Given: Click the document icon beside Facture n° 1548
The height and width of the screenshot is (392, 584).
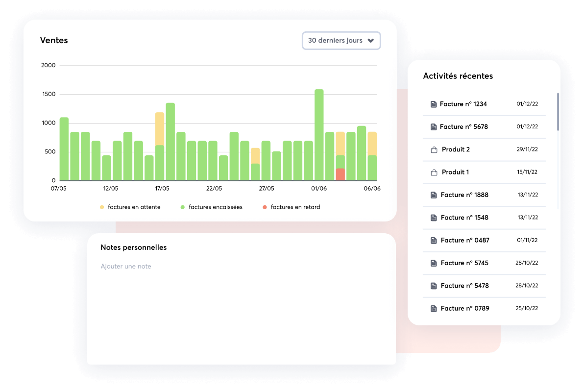Looking at the screenshot, I should pos(433,218).
